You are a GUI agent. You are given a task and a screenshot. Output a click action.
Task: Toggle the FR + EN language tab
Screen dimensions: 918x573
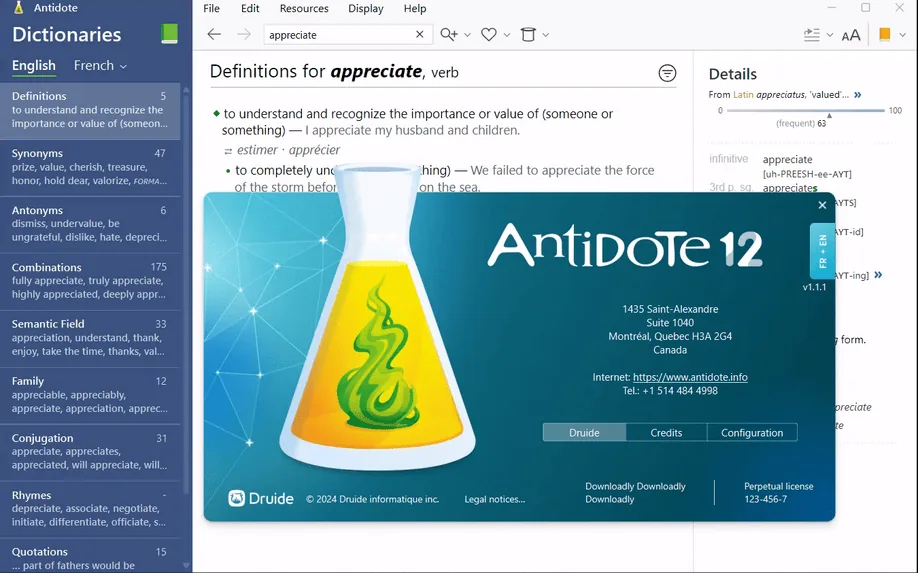(x=823, y=251)
